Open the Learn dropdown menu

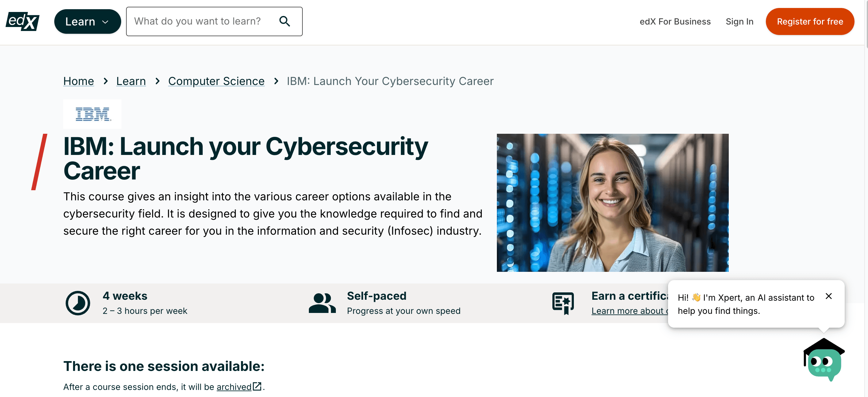tap(87, 21)
